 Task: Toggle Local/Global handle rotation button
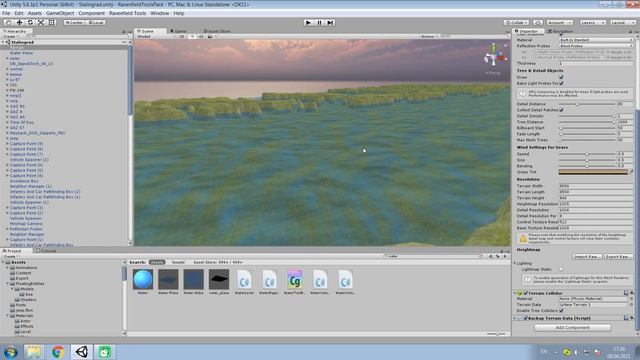click(x=96, y=22)
